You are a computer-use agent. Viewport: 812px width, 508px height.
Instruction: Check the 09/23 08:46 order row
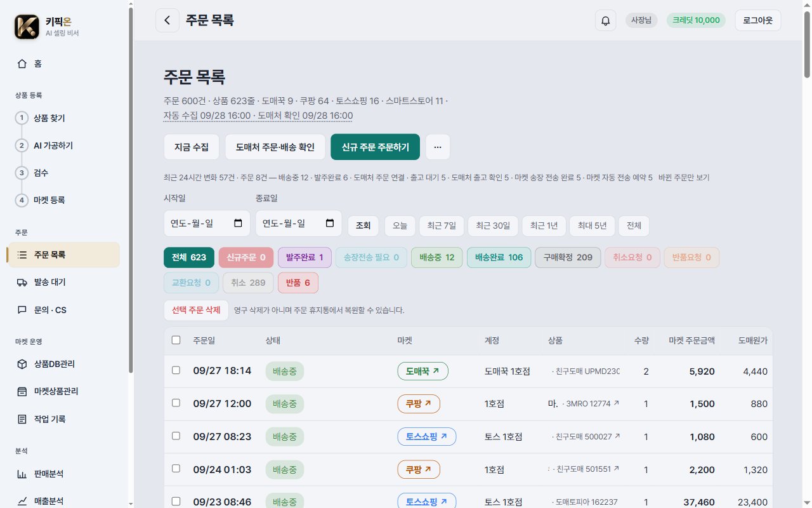pos(176,502)
